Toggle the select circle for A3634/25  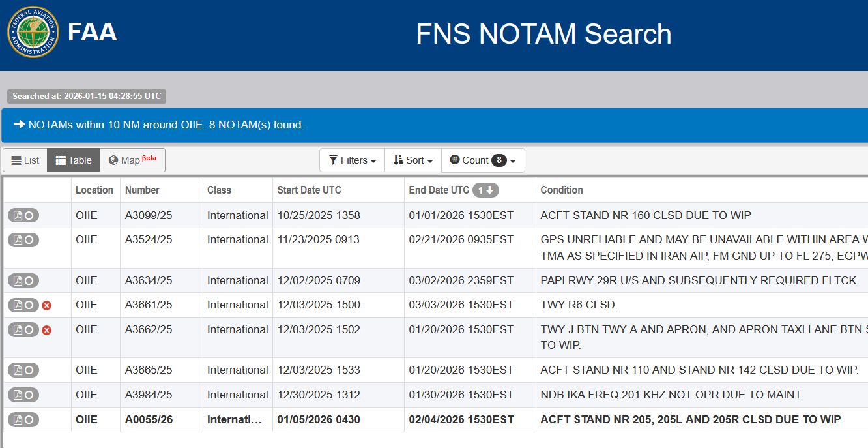[29, 281]
